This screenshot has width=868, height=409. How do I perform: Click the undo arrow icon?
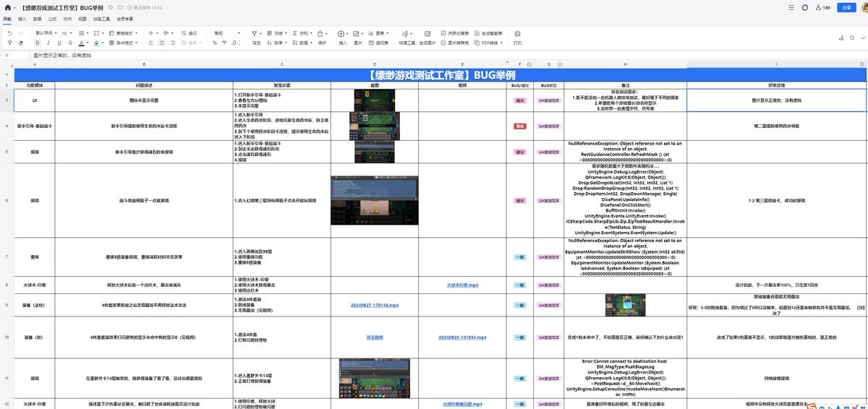point(9,33)
